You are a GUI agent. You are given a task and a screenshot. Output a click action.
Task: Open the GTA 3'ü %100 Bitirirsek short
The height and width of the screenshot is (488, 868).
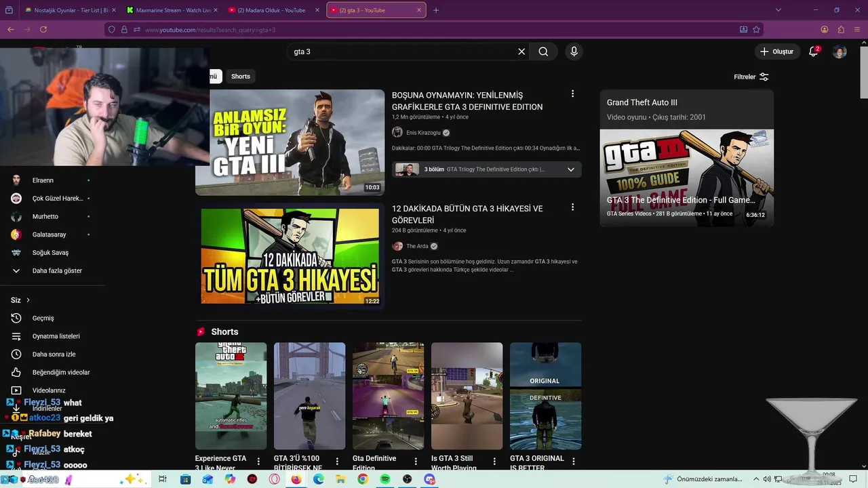point(309,396)
